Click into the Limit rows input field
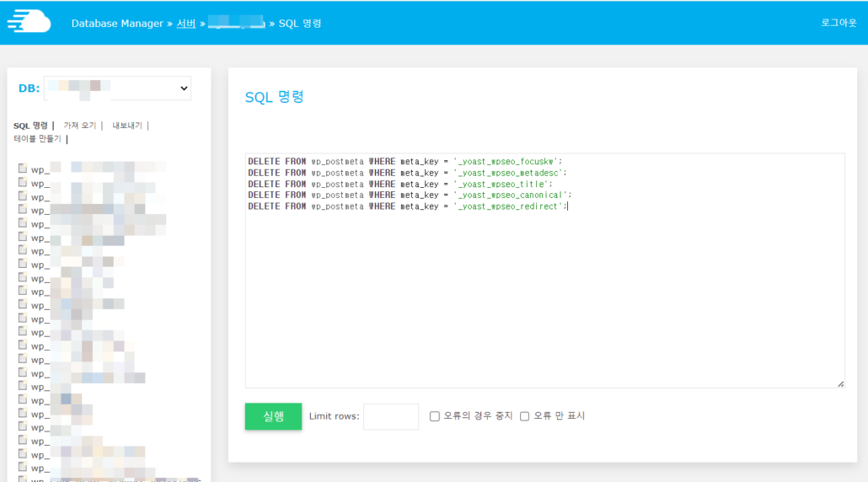868x482 pixels. [391, 416]
